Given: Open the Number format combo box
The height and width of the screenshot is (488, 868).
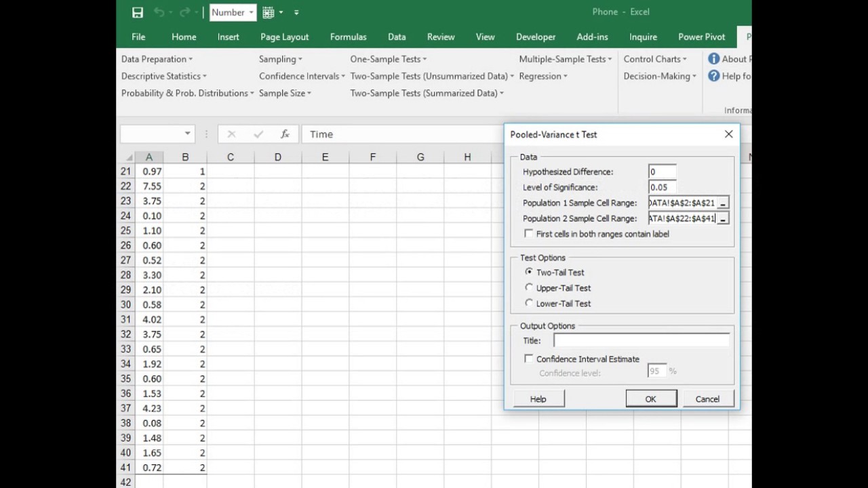Looking at the screenshot, I should pos(233,12).
